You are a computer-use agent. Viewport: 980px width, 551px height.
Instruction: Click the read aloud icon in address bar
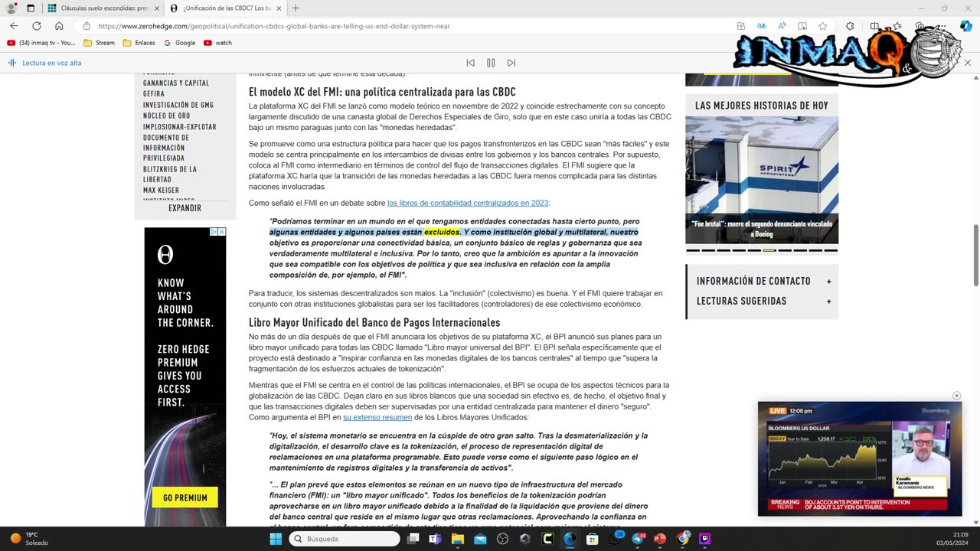[x=782, y=26]
